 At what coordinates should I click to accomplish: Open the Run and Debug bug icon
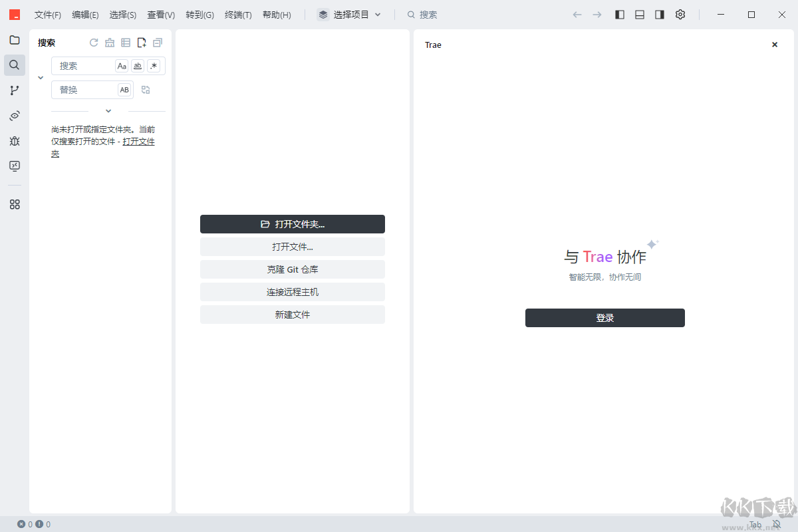click(14, 141)
